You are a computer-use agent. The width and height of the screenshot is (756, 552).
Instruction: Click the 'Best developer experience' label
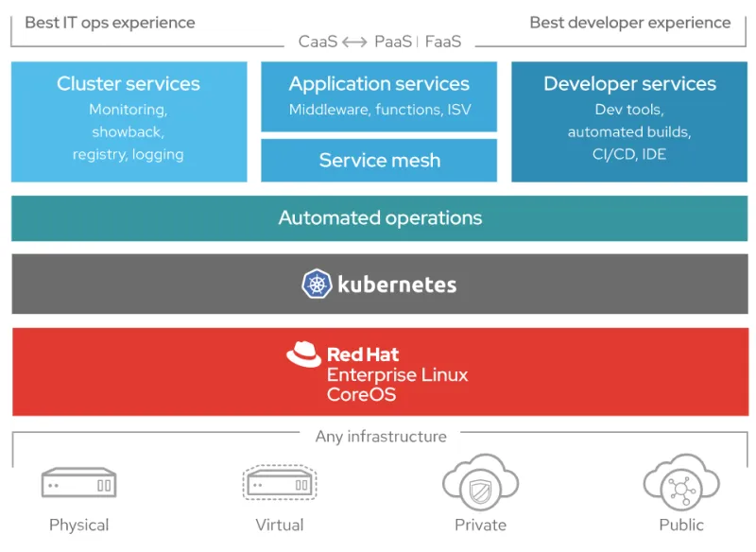(x=630, y=23)
